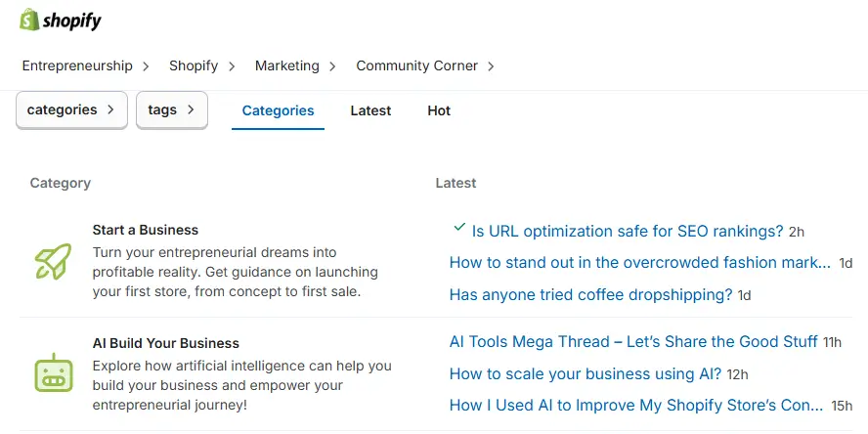Open 'How to scale your business using AI?'
This screenshot has height=434, width=868.
tap(585, 374)
